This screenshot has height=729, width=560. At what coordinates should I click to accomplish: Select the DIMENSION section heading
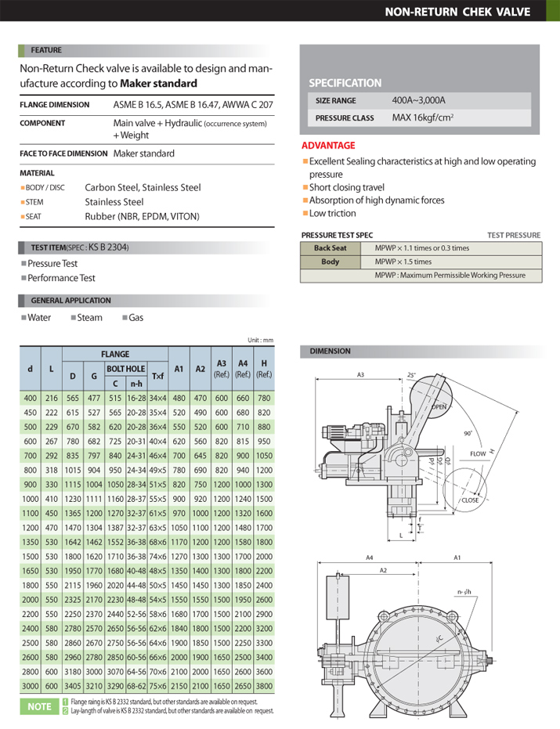point(331,352)
